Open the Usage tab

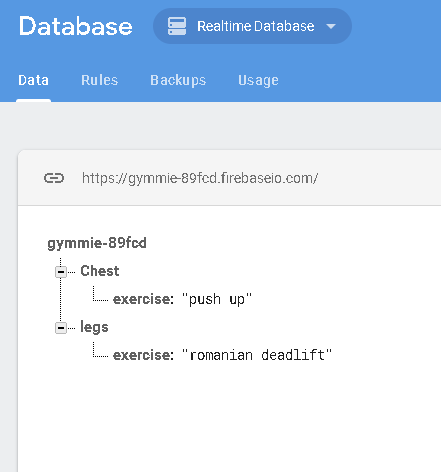(x=258, y=80)
